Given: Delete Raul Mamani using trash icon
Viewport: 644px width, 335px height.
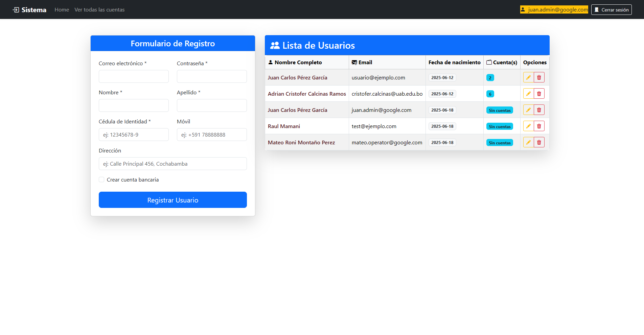Looking at the screenshot, I should point(539,126).
